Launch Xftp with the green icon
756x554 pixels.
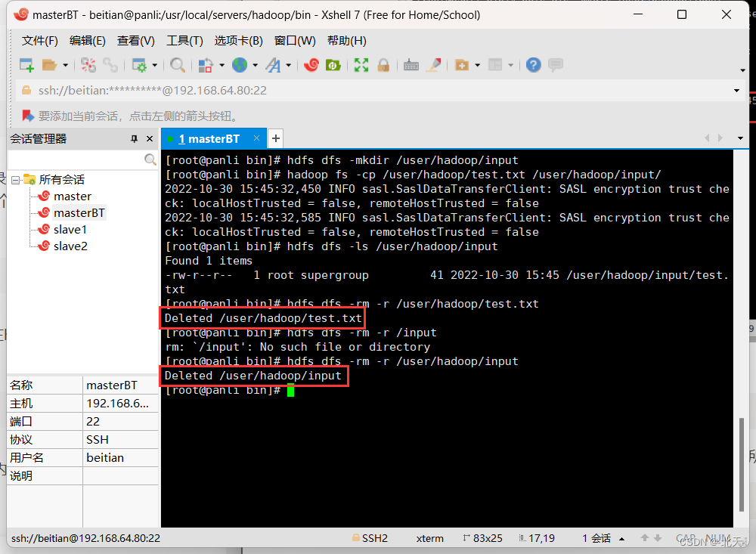tap(333, 65)
